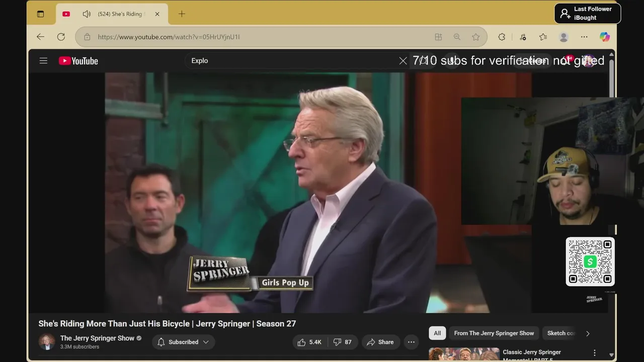This screenshot has height=362, width=644.
Task: Open The Jerry Springer Show channel name
Action: [97, 338]
